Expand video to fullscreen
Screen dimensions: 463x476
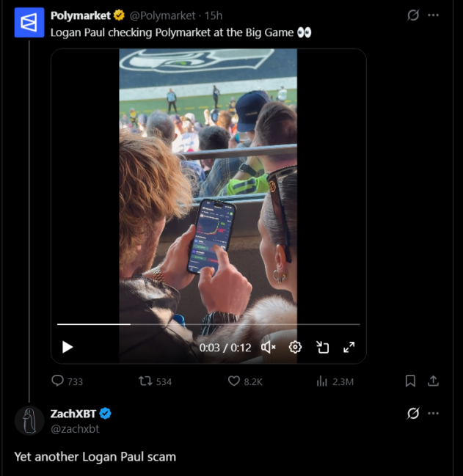[349, 347]
